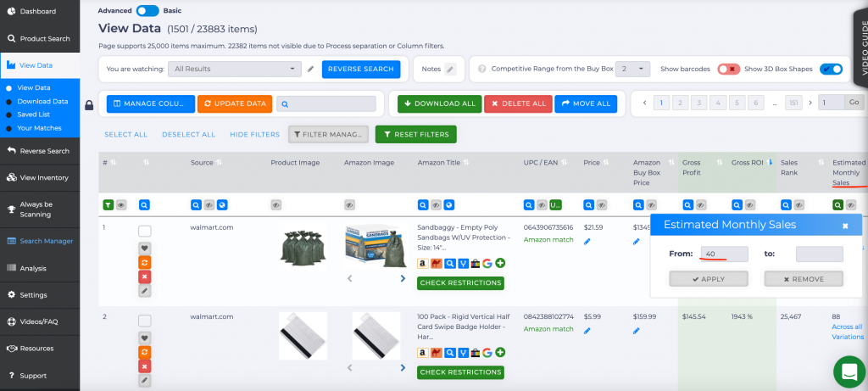The image size is (868, 391).
Task: Click the pencil icon beside Notes
Action: pyautogui.click(x=450, y=70)
